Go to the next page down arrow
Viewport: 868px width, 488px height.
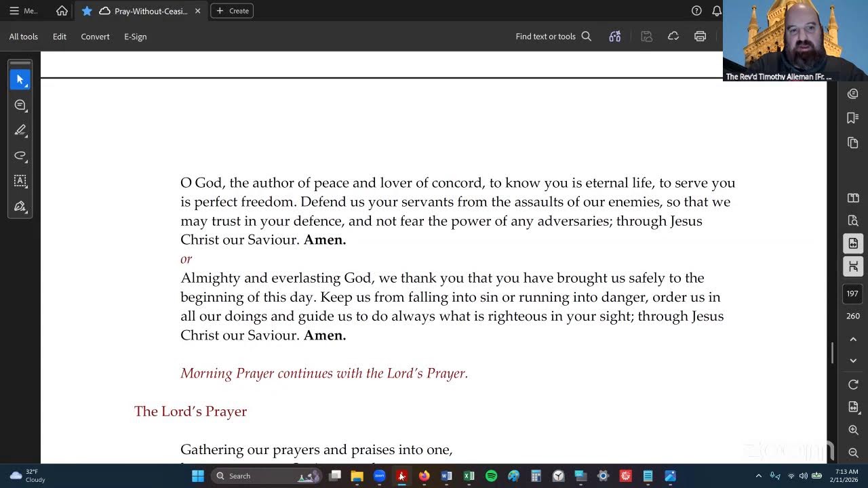(x=853, y=361)
